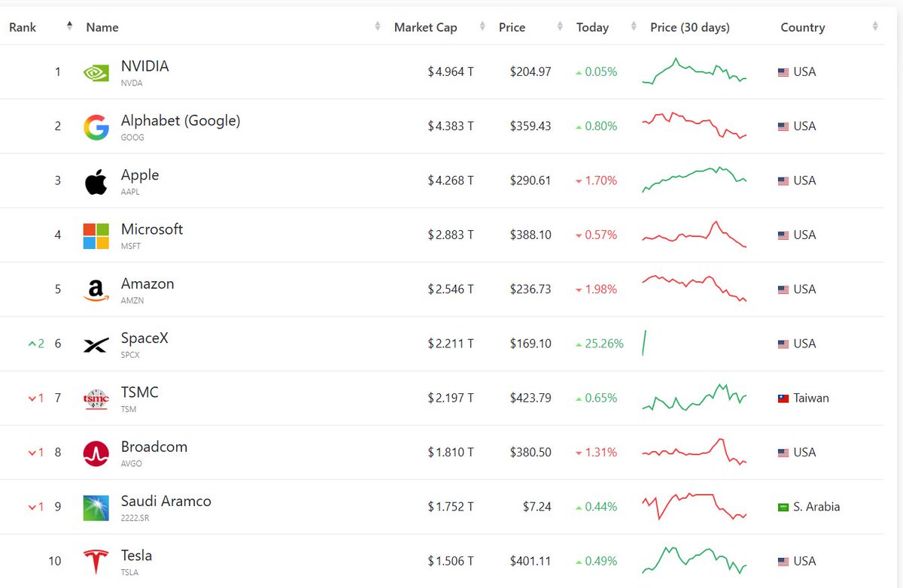903x588 pixels.
Task: Click the Apple logo icon
Action: (96, 181)
